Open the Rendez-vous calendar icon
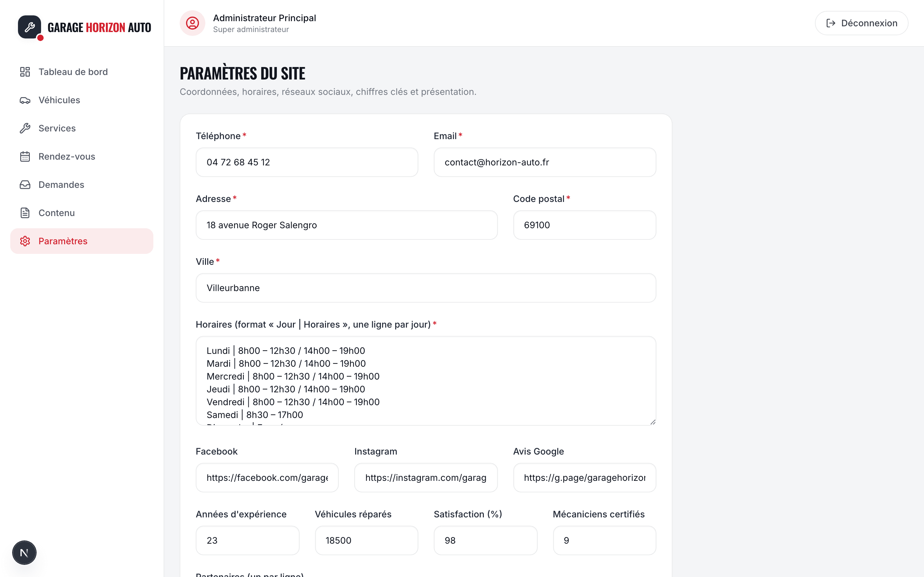Image resolution: width=924 pixels, height=577 pixels. coord(25,156)
